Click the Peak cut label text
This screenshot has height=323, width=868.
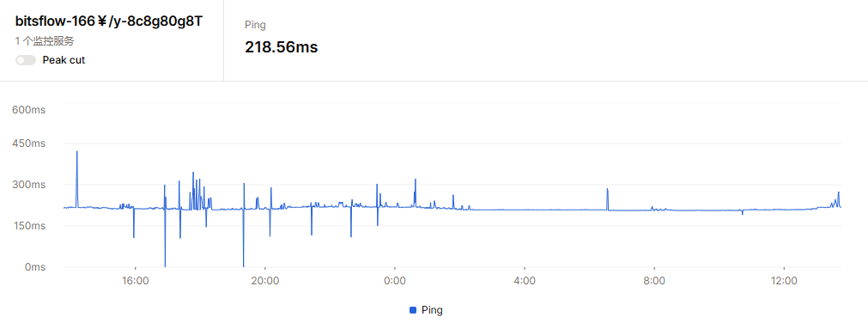(64, 60)
